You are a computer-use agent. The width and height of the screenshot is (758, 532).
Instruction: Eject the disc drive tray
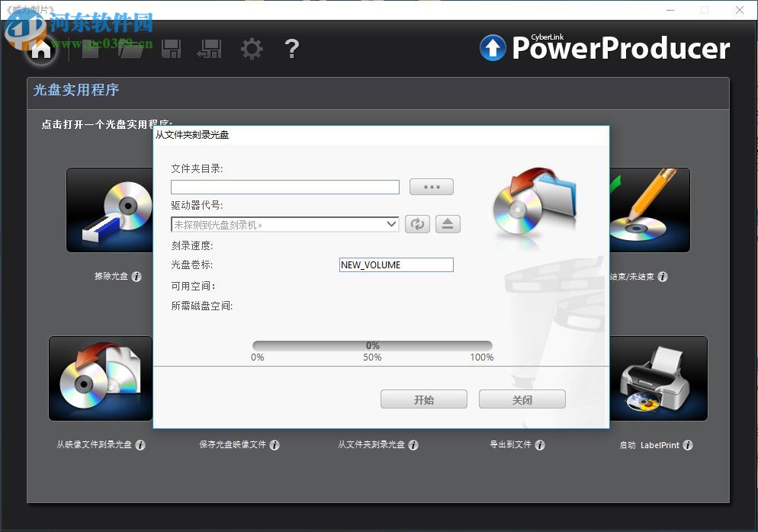click(448, 224)
